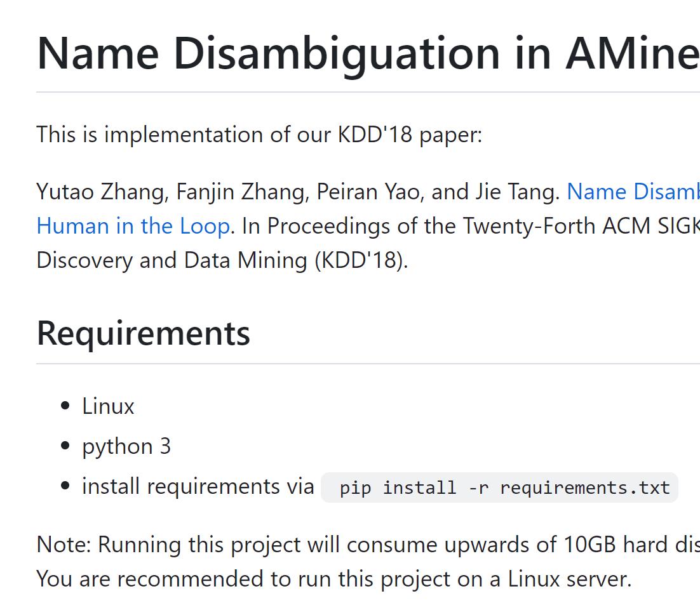
Task: Select the text 'Fanjin Zhang'
Action: coord(210,192)
